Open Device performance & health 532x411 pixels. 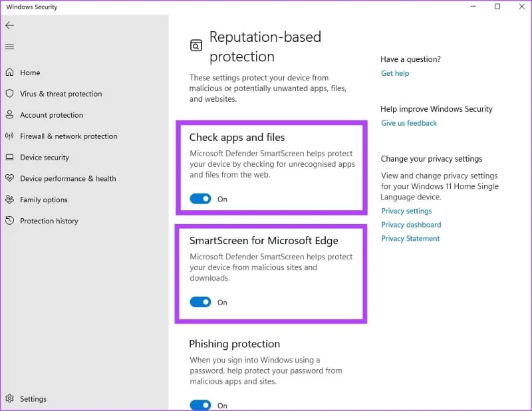tap(68, 179)
